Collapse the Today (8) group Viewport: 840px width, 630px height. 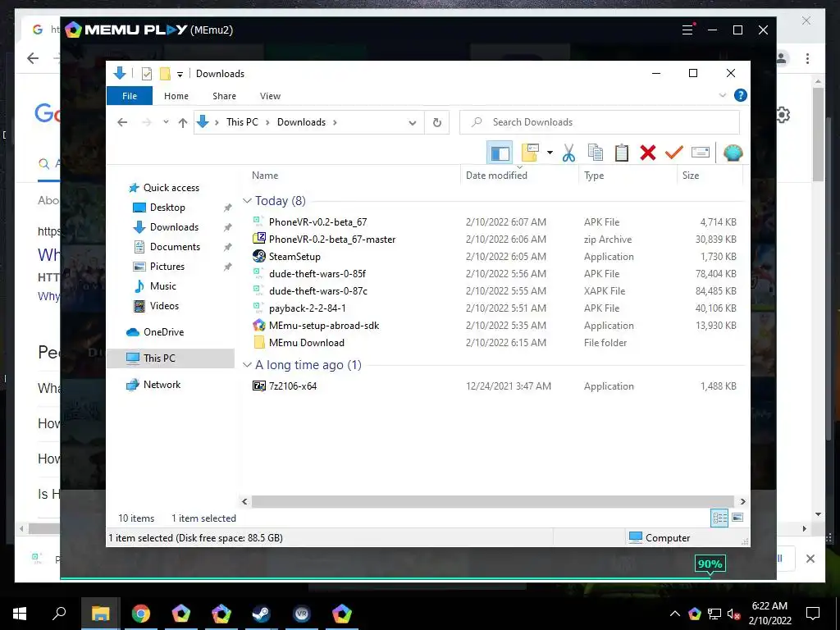pos(247,201)
